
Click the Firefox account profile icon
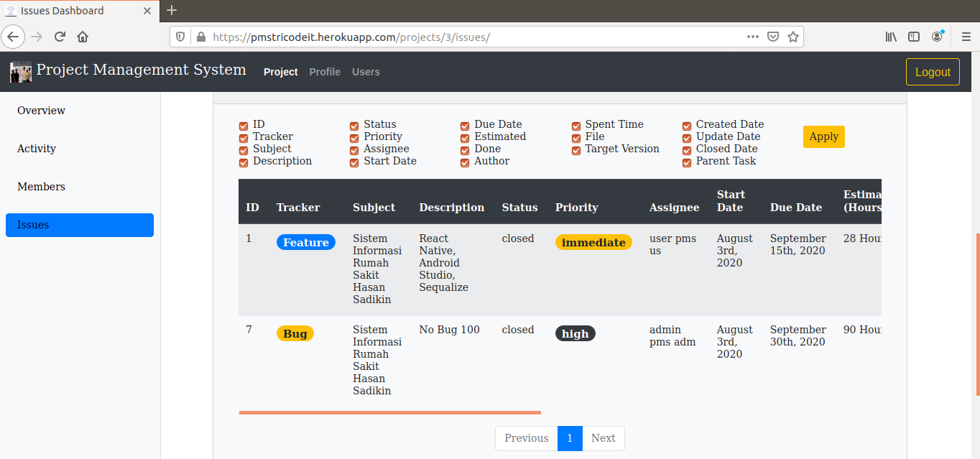(937, 37)
